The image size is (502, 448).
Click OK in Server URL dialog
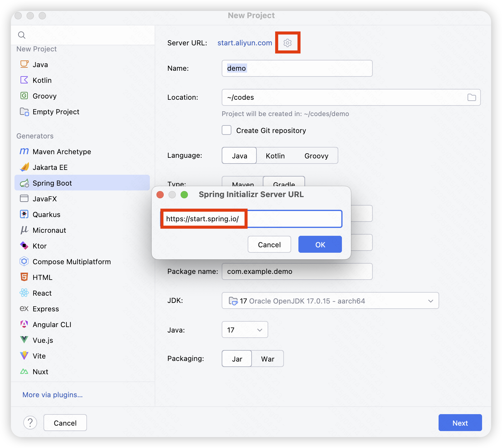point(320,244)
